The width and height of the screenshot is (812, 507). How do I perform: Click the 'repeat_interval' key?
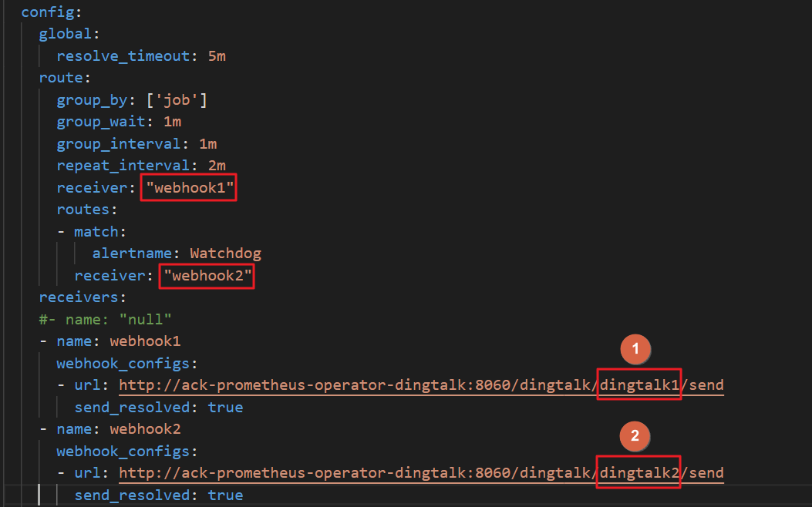(123, 166)
